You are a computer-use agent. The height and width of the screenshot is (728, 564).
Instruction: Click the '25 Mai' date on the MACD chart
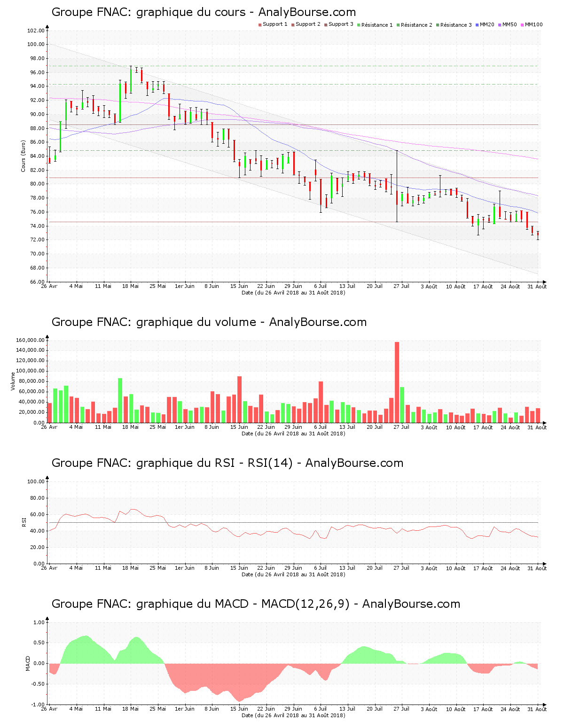pos(158,709)
